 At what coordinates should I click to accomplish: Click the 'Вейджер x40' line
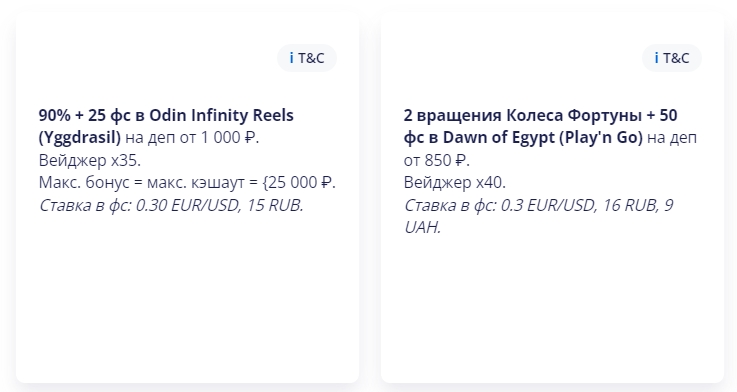(x=455, y=182)
